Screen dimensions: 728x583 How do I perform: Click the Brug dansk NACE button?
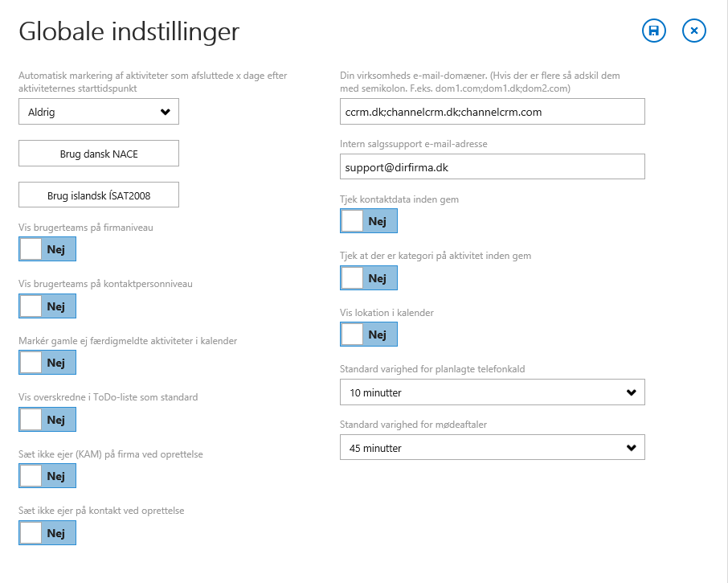[x=99, y=154]
